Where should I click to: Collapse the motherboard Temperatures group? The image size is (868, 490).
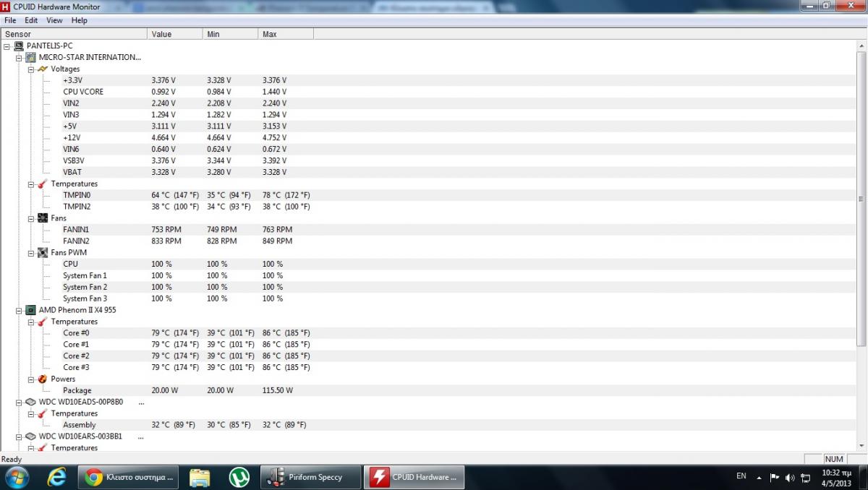coord(30,184)
